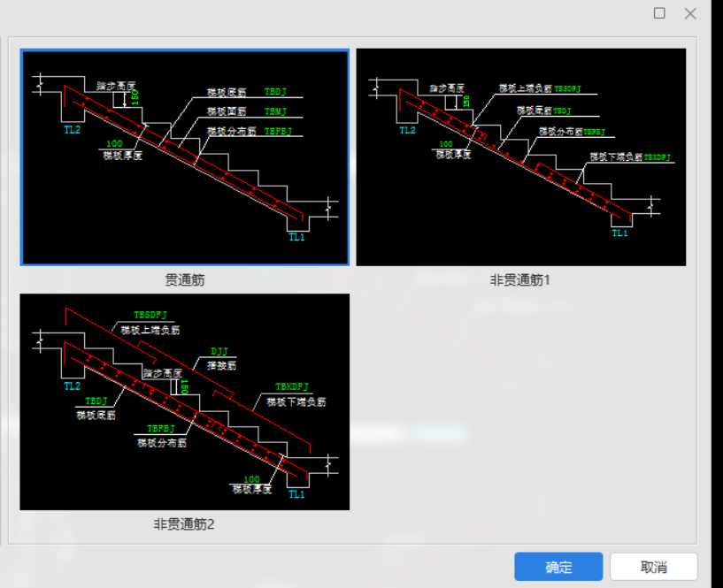Image resolution: width=723 pixels, height=588 pixels.
Task: Click the 贯通筋 caption label
Action: click(x=184, y=279)
